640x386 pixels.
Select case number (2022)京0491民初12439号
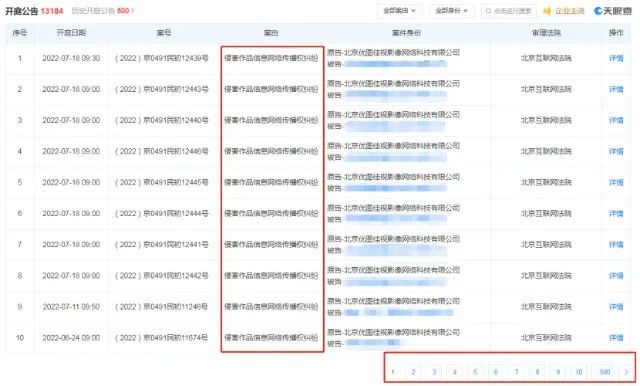pos(162,58)
